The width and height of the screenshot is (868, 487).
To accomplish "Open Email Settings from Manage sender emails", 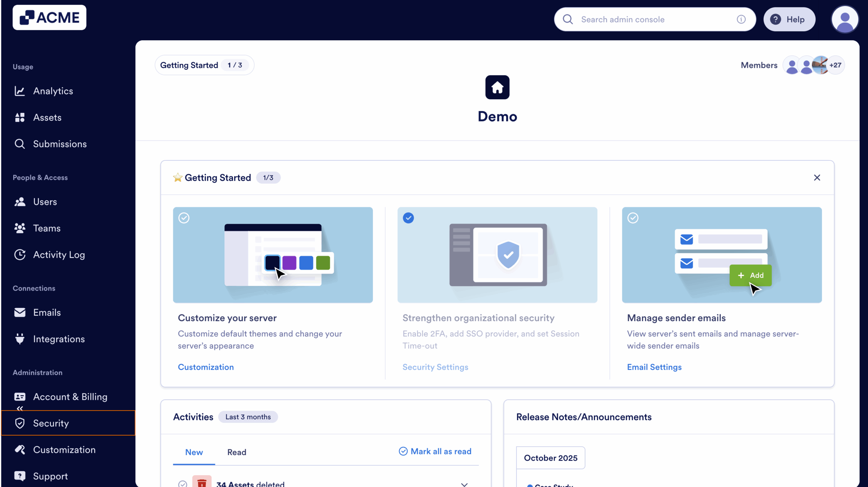I will (654, 367).
